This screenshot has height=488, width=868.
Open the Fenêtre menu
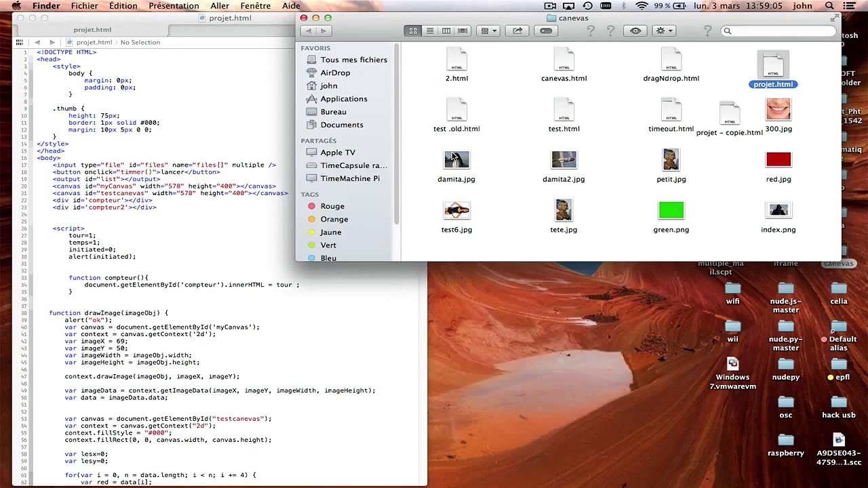pyautogui.click(x=255, y=6)
